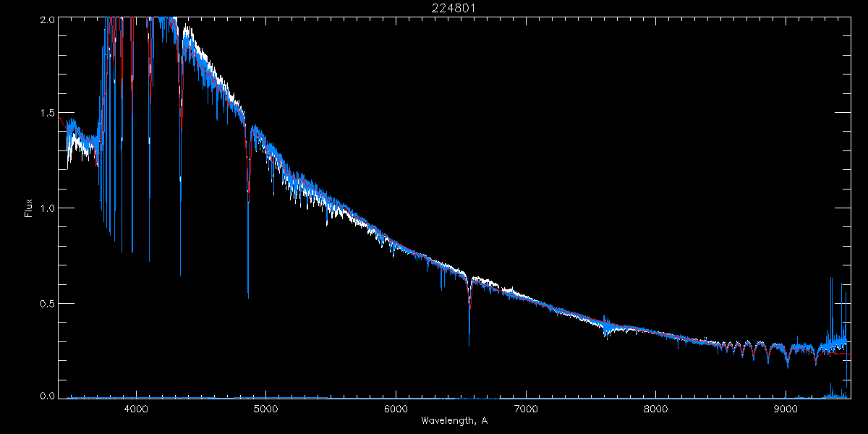Screen dimensions: 868x434
Task: Click the 8000 wavelength tick label
Action: click(x=656, y=409)
